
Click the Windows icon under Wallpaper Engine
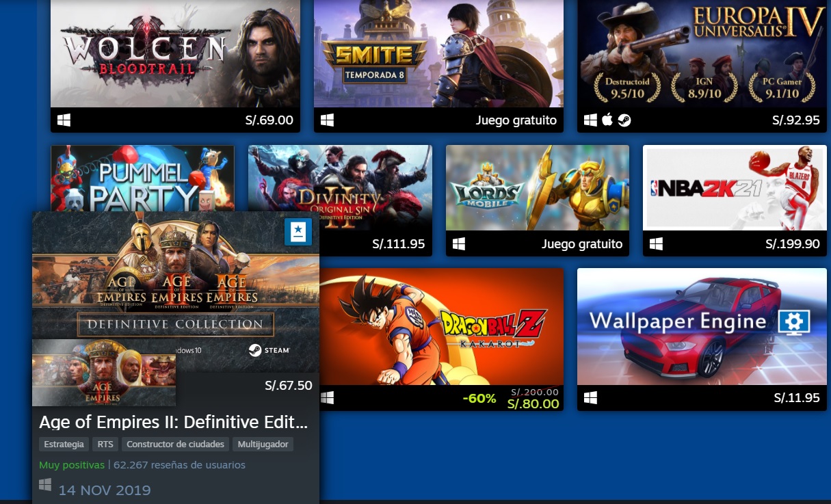[x=591, y=397]
